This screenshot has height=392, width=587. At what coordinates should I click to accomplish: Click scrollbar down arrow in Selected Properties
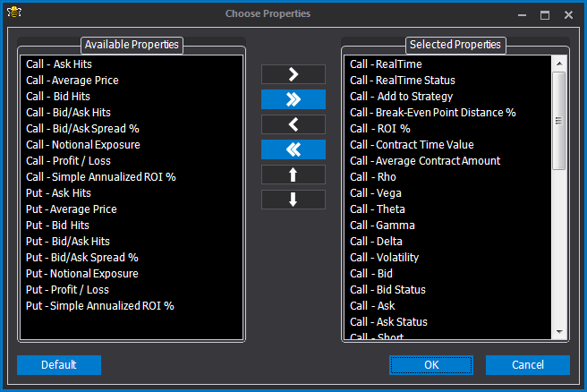559,332
